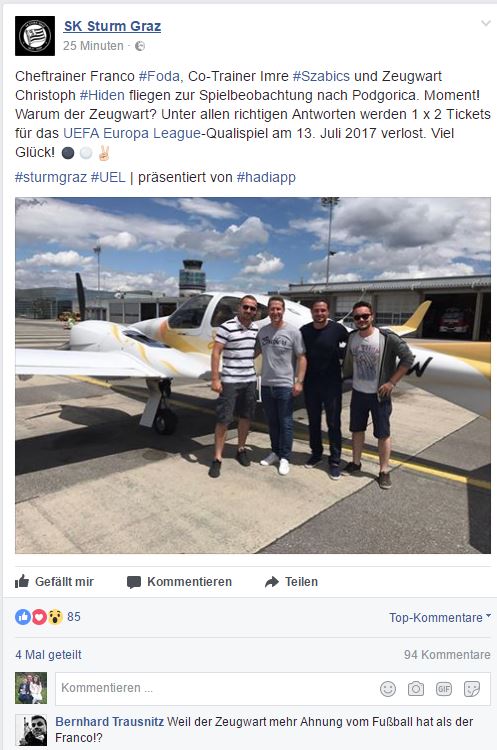Insert a GIF via the GIF icon
The width and height of the screenshot is (497, 750).
[444, 689]
